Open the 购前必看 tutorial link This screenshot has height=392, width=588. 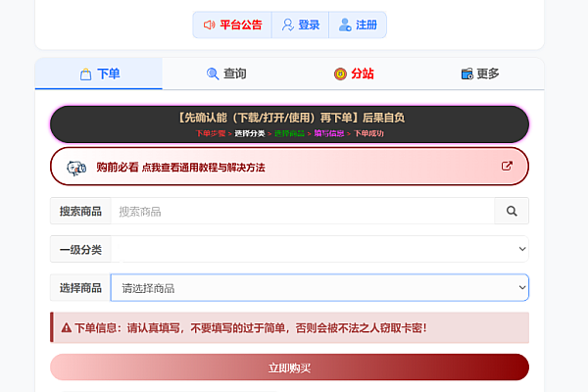click(x=289, y=167)
